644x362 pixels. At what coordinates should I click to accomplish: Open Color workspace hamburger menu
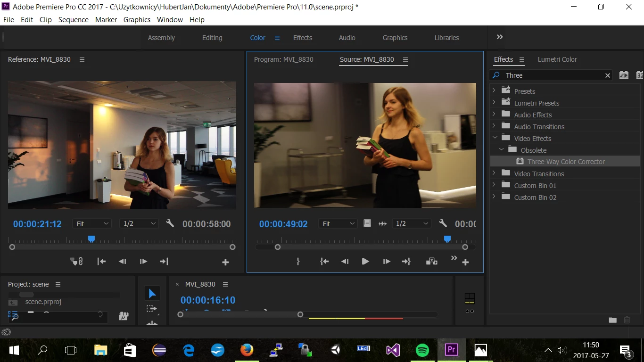277,38
